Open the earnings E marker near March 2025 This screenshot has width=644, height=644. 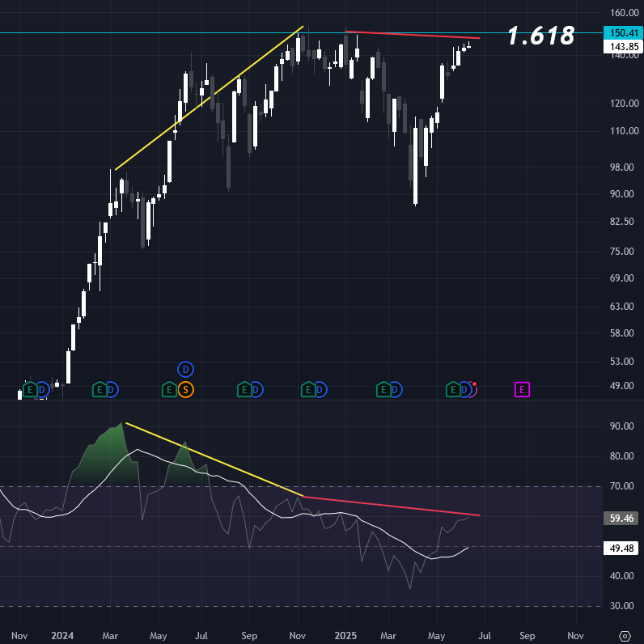pos(384,389)
